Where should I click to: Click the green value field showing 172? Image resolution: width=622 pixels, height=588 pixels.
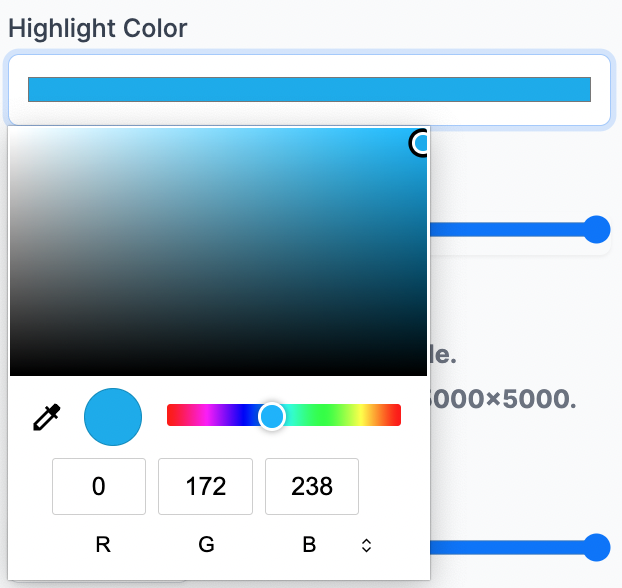(205, 486)
